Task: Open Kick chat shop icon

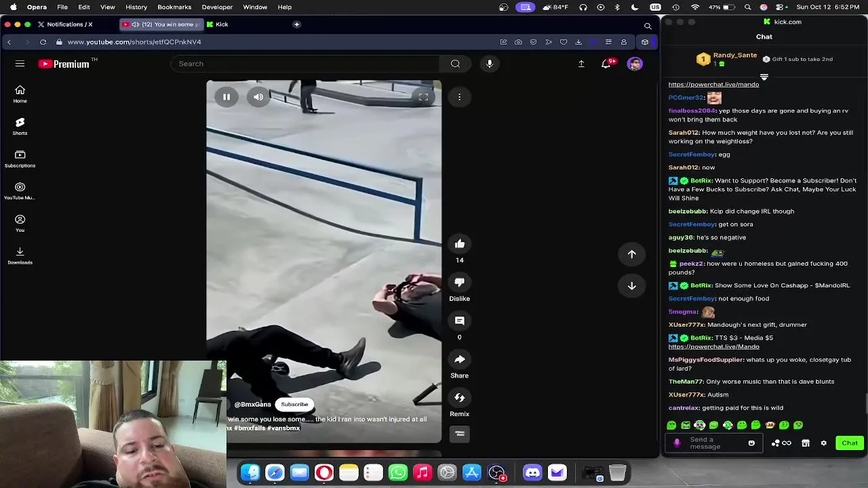Action: click(x=806, y=443)
